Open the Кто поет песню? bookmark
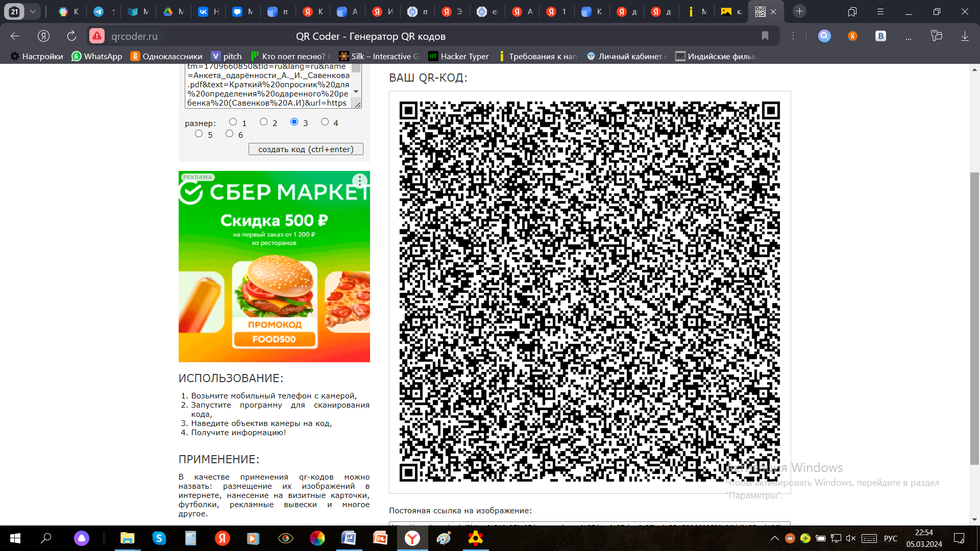The width and height of the screenshot is (980, 551). tap(290, 56)
